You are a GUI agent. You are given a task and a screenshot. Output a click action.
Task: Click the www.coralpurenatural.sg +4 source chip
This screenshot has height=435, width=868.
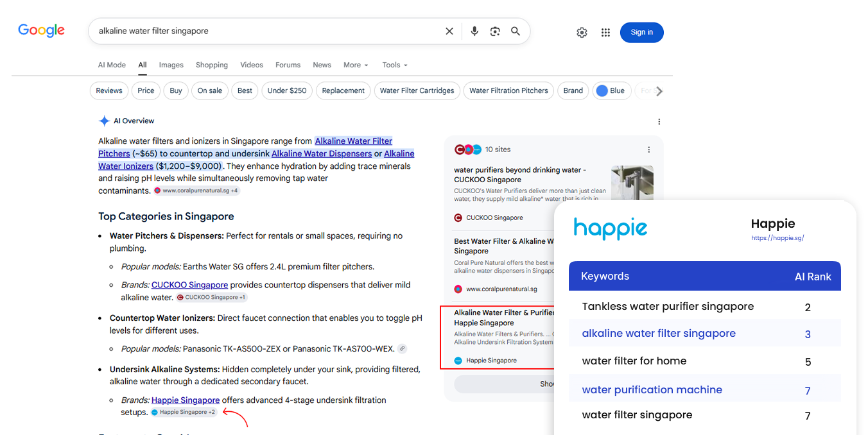pyautogui.click(x=196, y=191)
